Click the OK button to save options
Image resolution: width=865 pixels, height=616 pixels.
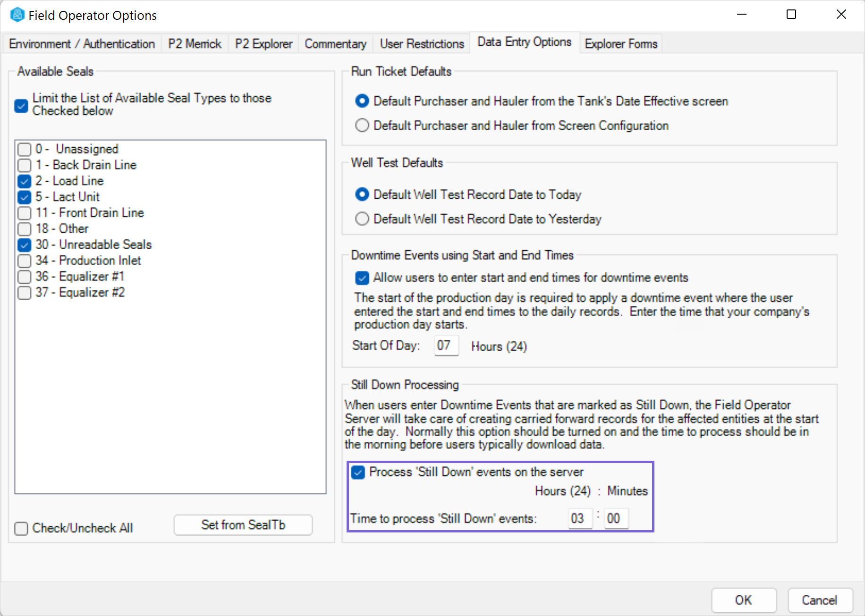[743, 600]
